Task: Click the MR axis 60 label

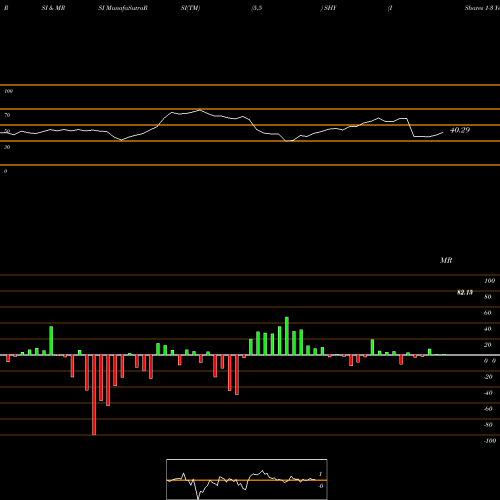Action: click(488, 313)
